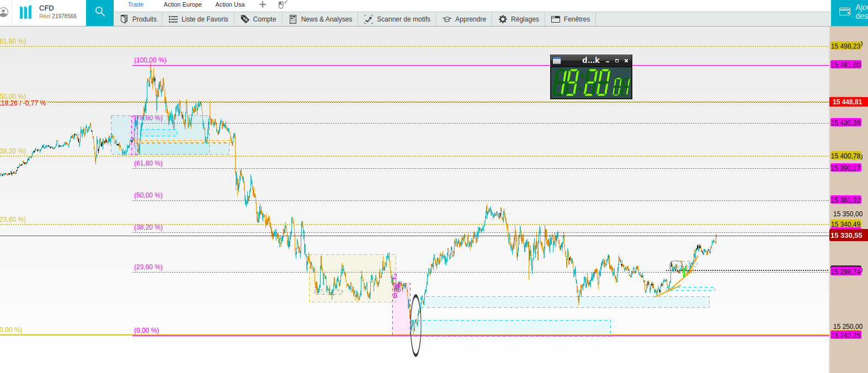Open the search magnifier button
Screen dimensions: 868x373
pyautogui.click(x=100, y=12)
